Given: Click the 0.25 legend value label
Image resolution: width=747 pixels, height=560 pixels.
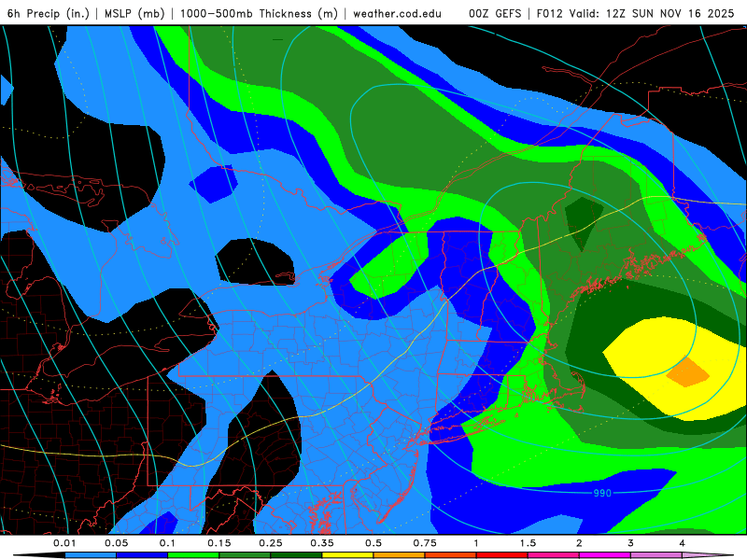Looking at the screenshot, I should coord(271,543).
